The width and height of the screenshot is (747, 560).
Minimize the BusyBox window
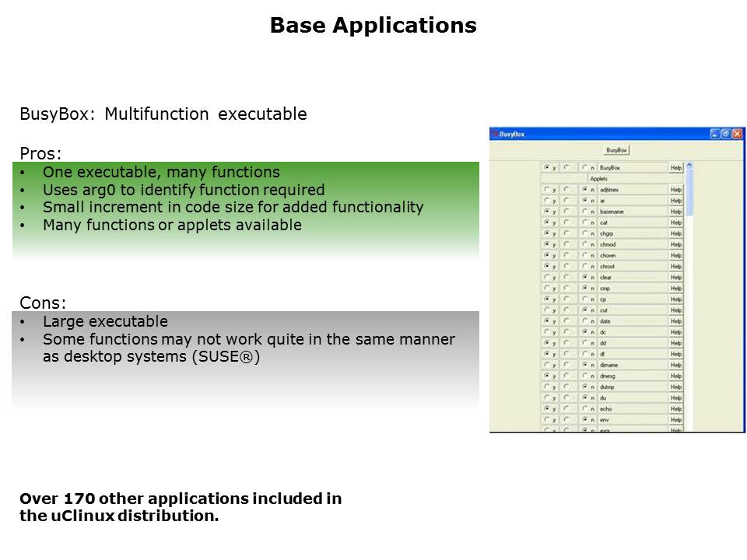[x=714, y=134]
